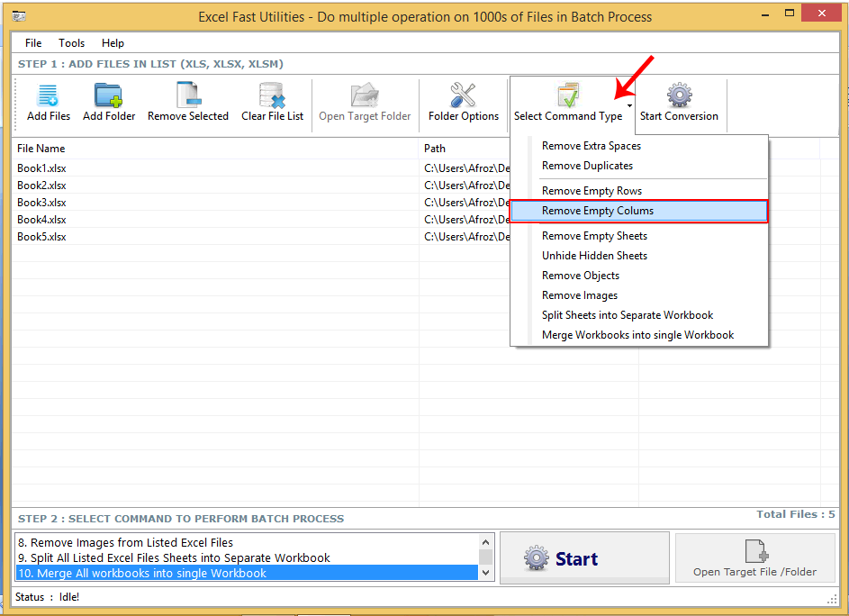
Task: Open the Tools menu
Action: 71,42
